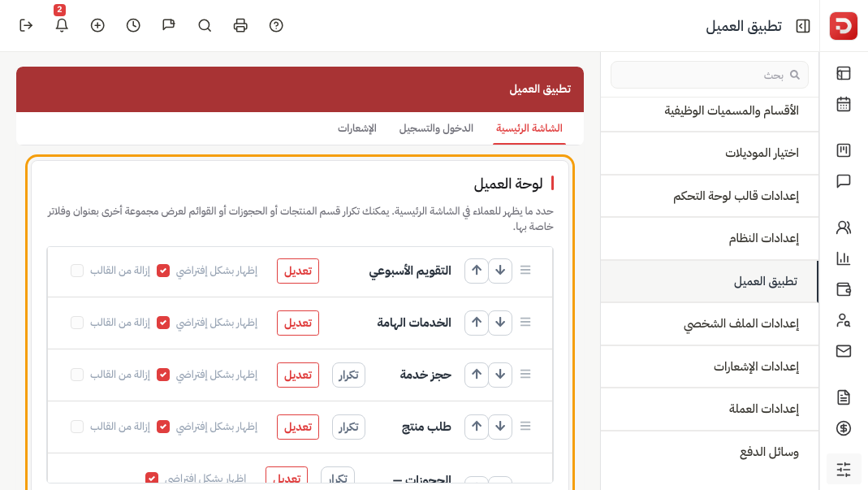
Task: Open the help question mark icon
Action: tap(276, 25)
